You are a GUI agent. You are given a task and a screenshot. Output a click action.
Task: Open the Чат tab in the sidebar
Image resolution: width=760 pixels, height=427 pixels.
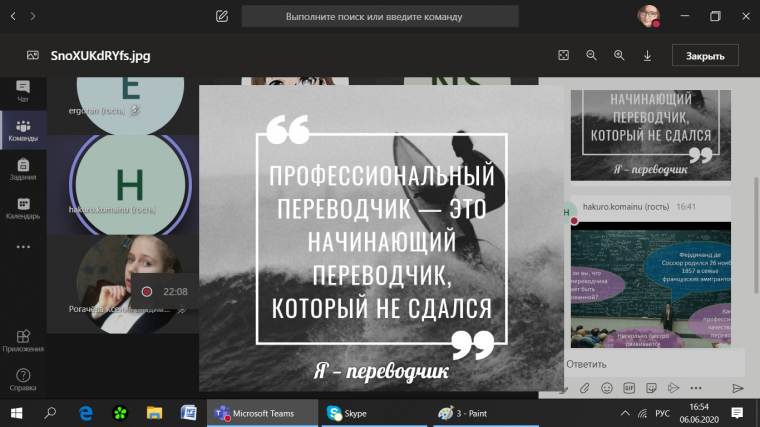click(x=23, y=91)
